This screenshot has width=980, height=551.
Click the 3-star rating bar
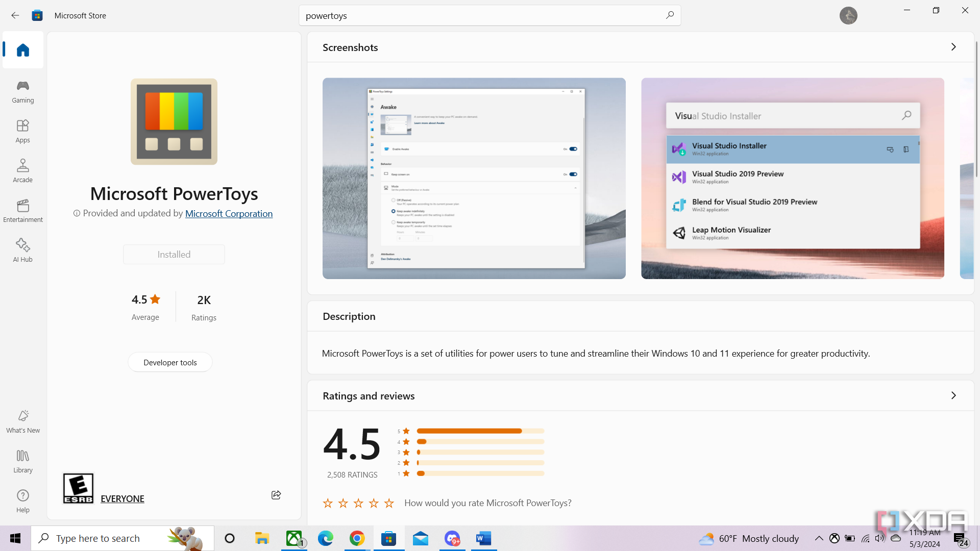coord(480,453)
